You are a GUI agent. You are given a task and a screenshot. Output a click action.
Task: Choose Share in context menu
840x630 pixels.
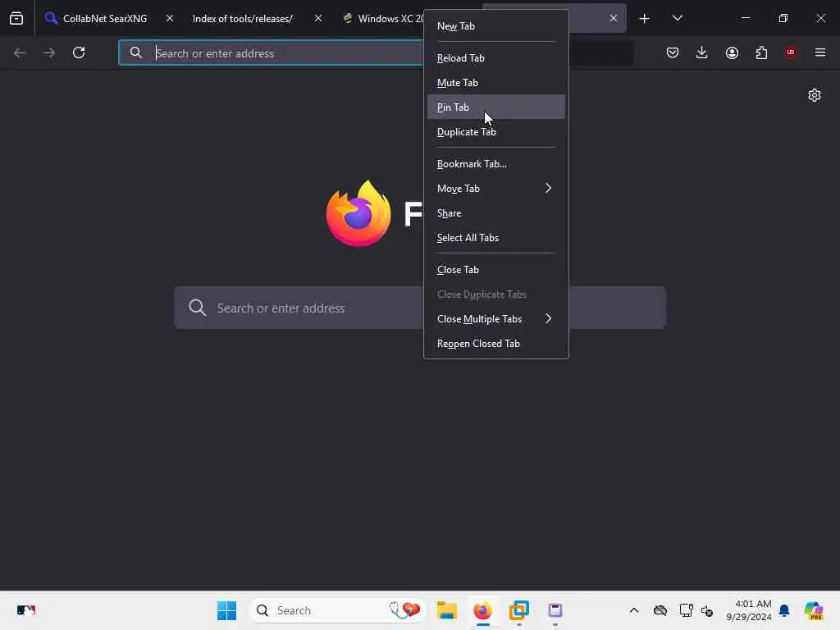[496, 213]
